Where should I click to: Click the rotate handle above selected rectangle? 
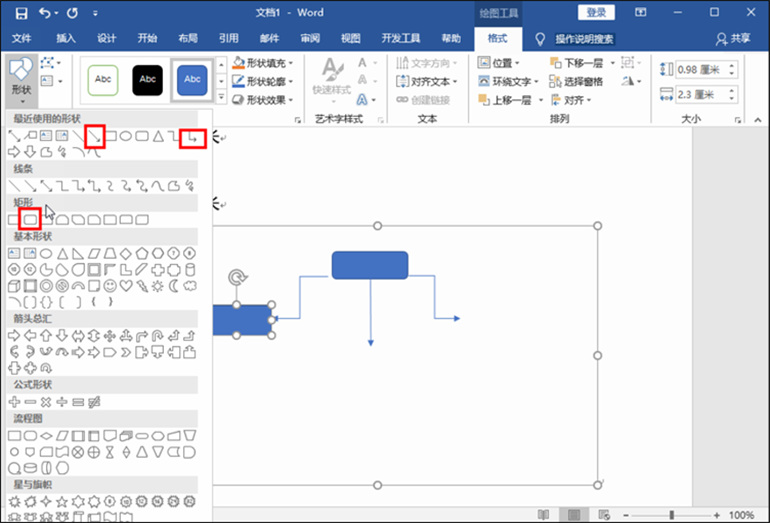coord(237,277)
